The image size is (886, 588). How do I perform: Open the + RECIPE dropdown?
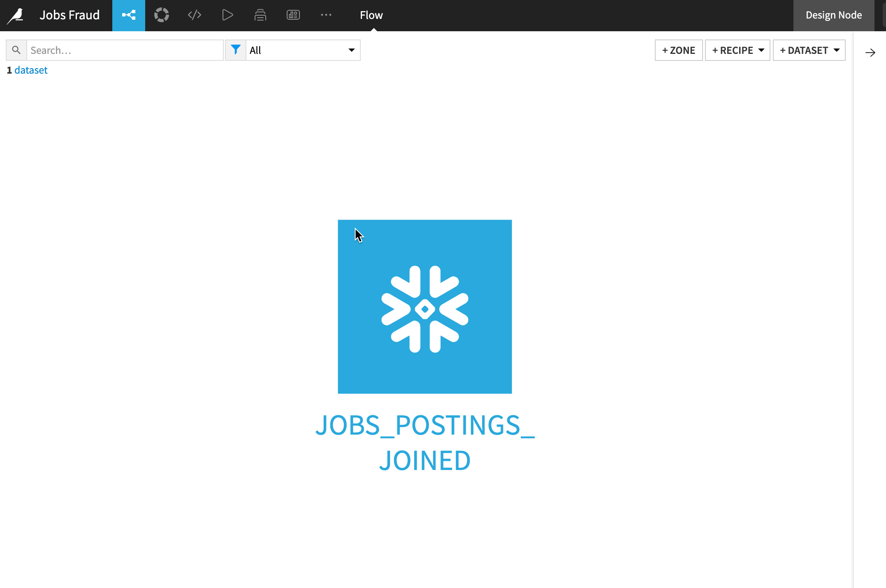pos(738,50)
